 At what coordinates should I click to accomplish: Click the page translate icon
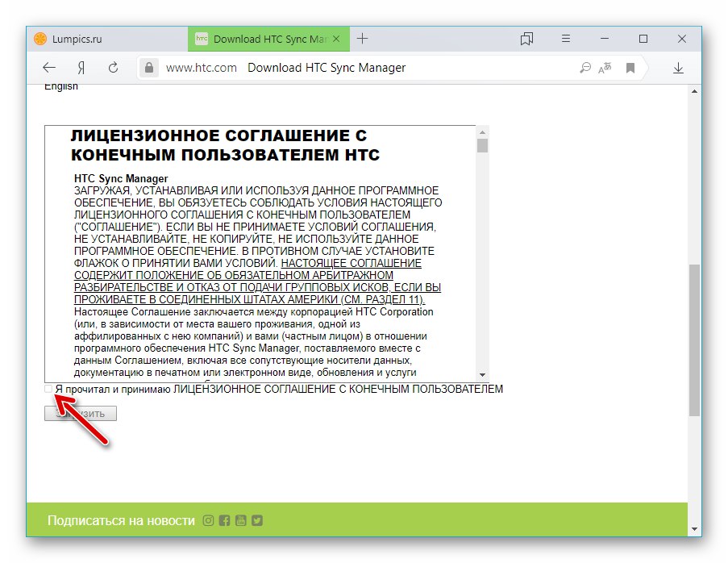605,68
